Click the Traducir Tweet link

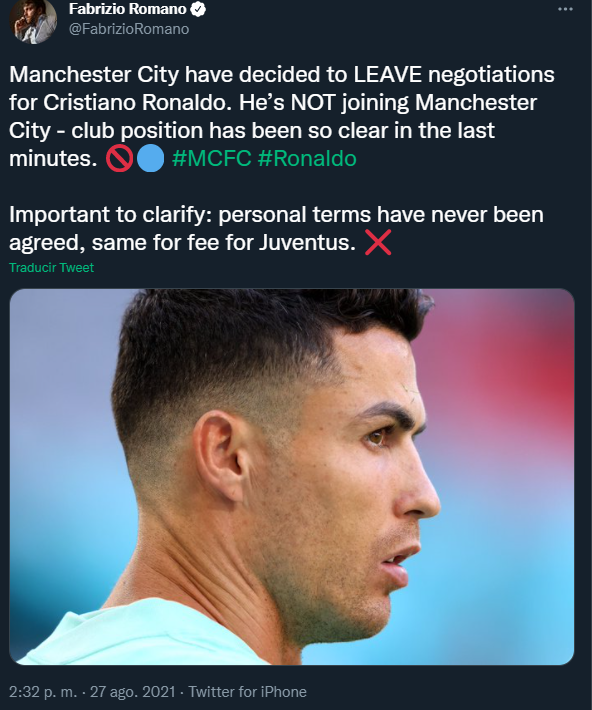tap(51, 268)
